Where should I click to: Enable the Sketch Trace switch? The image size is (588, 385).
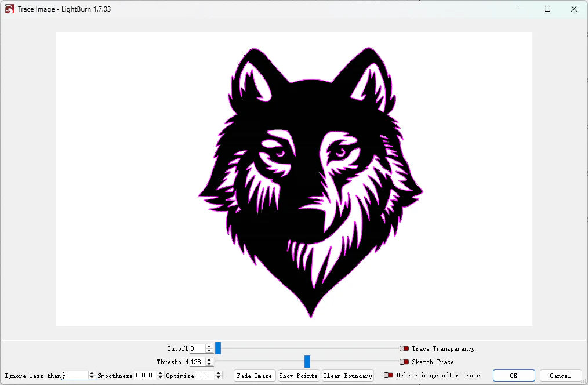click(404, 362)
